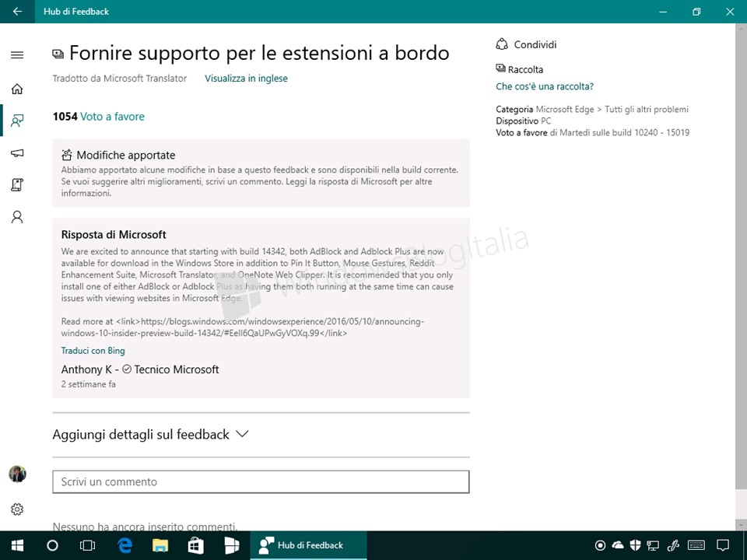Click 'Categoria Microsoft Edge' line
This screenshot has width=747, height=560.
(x=592, y=109)
